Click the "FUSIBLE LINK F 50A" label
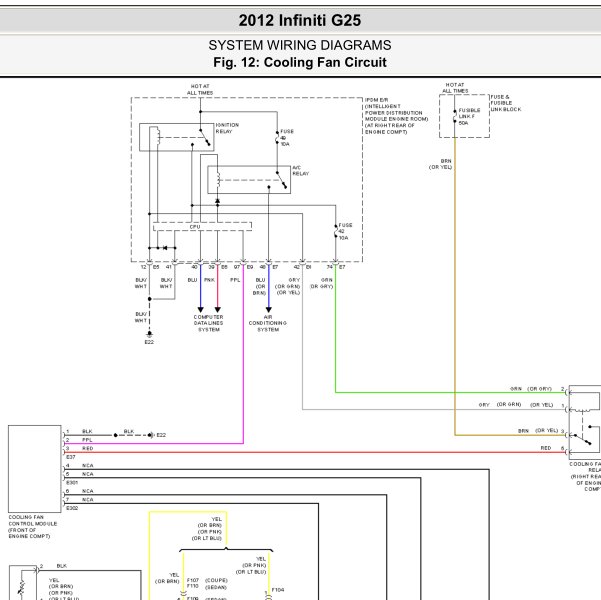This screenshot has height=600, width=601. [469, 117]
